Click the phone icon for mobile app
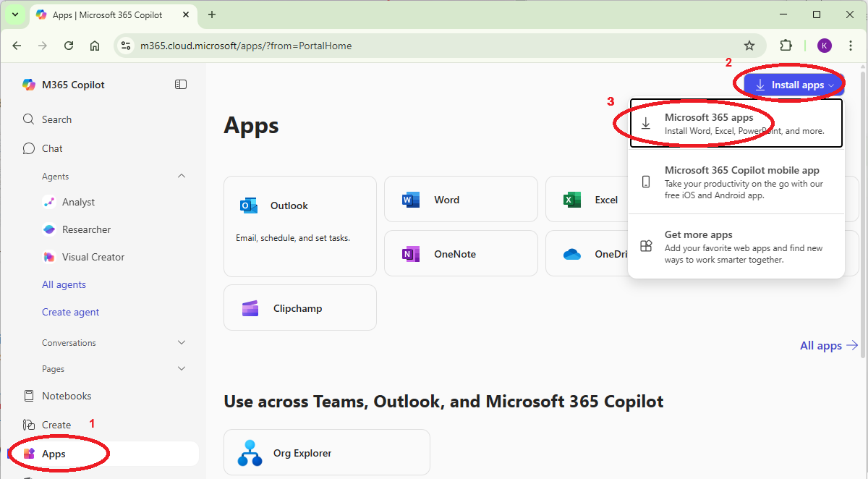 click(x=646, y=182)
